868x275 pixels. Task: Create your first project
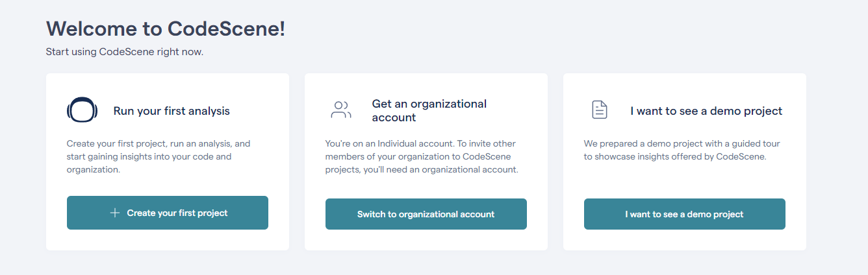(168, 213)
